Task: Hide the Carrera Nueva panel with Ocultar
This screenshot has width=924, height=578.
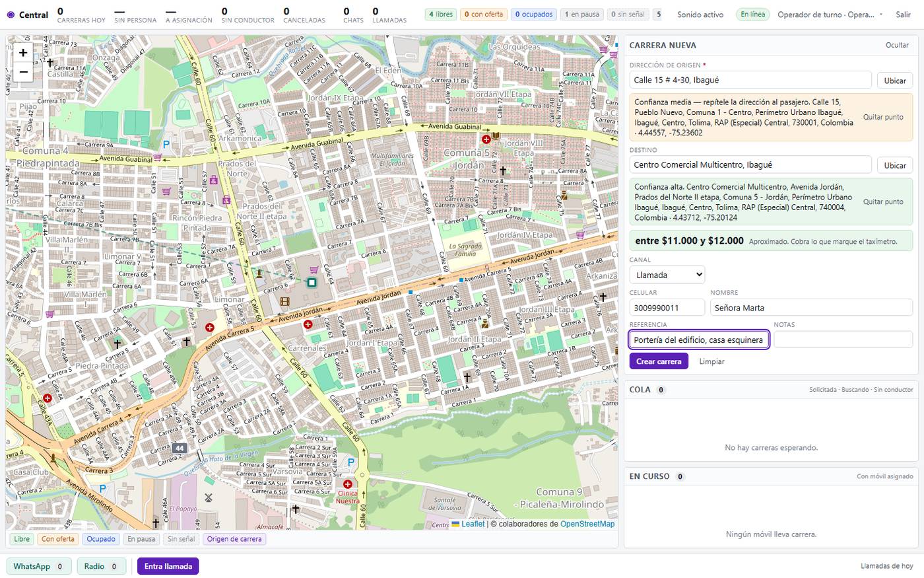Action: point(897,45)
